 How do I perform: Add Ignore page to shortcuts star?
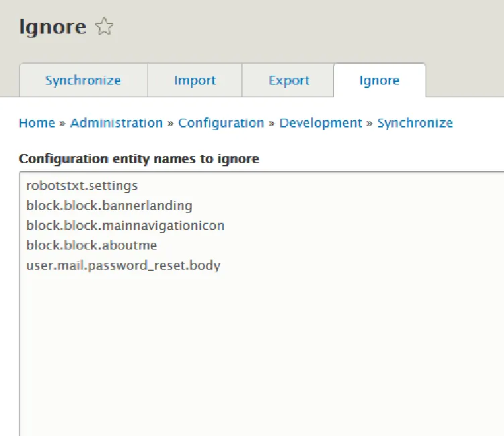coord(105,26)
